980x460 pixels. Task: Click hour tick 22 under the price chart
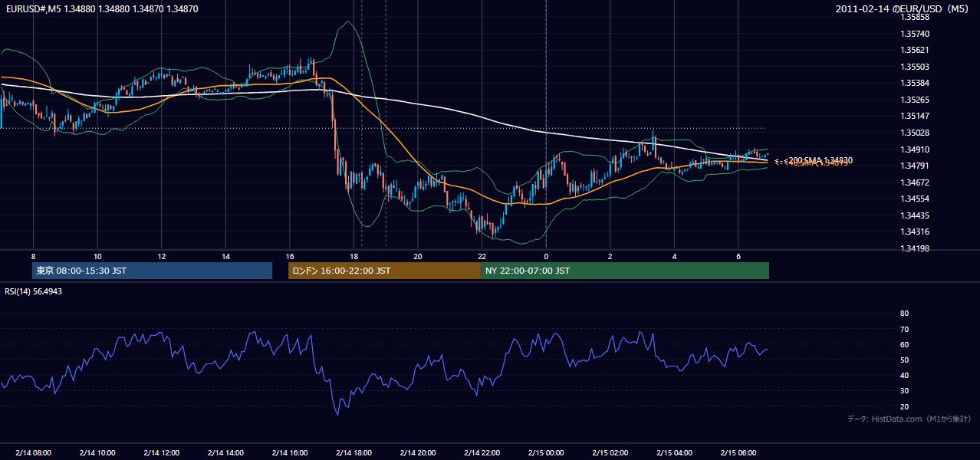coord(482,256)
